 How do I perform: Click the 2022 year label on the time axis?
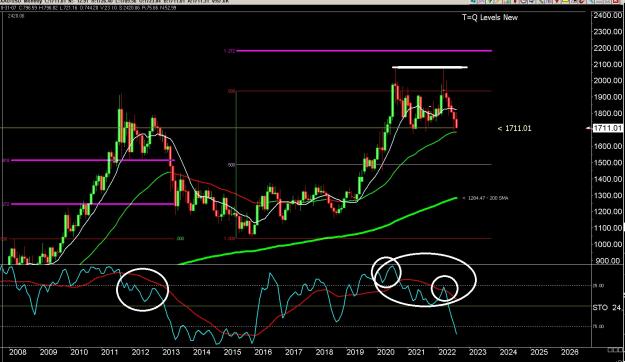click(x=447, y=352)
